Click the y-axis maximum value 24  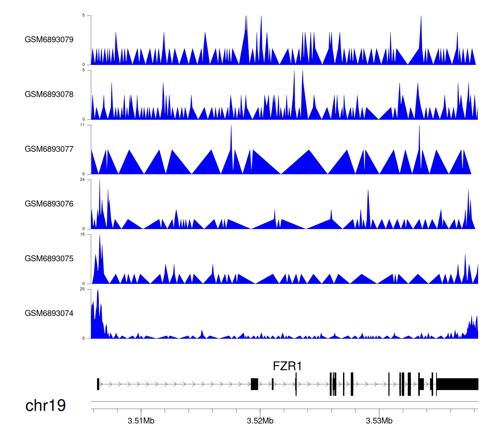[x=82, y=180]
